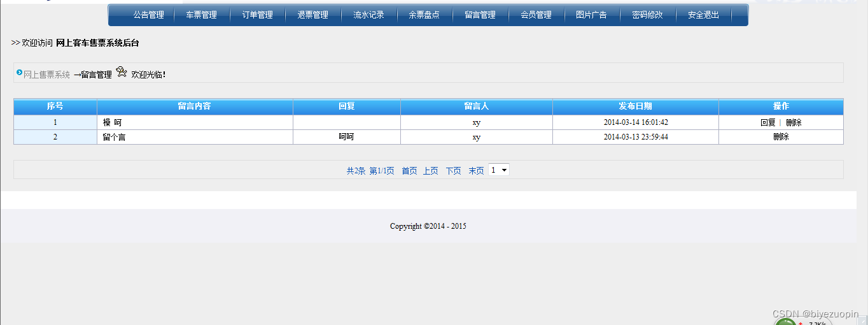The width and height of the screenshot is (868, 325).
Task: Select the 呵呵 reply cell
Action: pyautogui.click(x=346, y=137)
